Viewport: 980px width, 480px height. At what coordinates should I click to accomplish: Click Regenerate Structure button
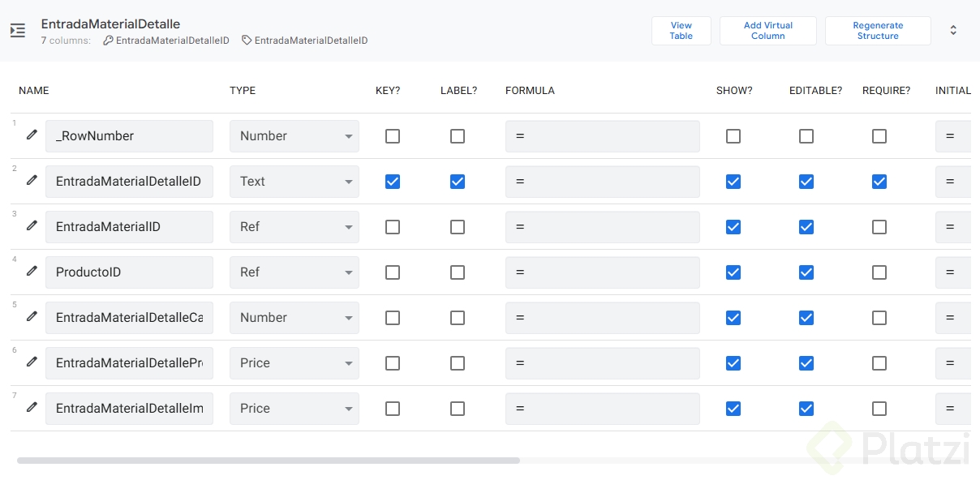878,31
